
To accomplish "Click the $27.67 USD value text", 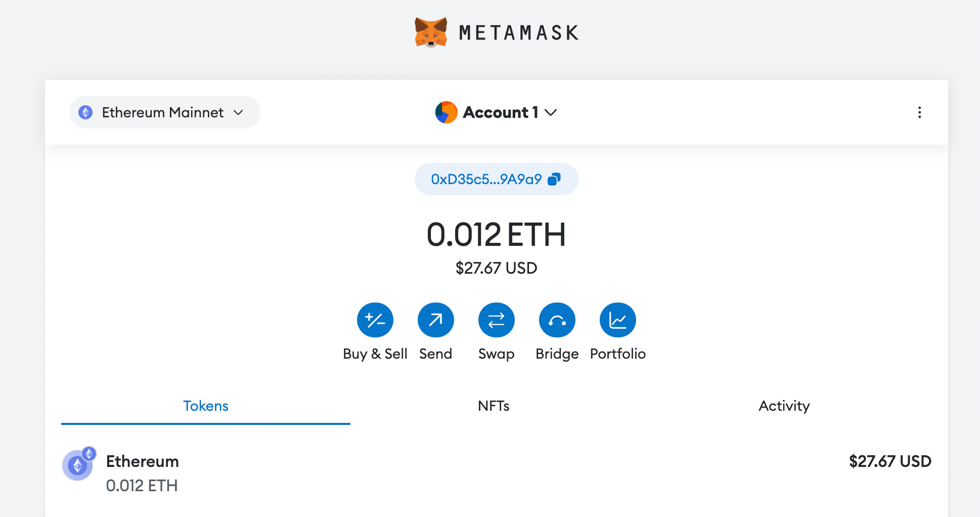I will click(x=496, y=268).
